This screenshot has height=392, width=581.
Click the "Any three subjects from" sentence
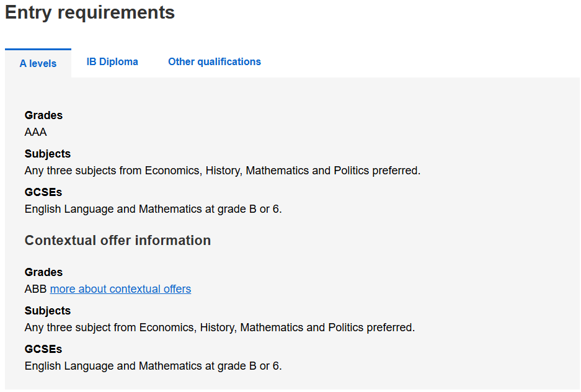222,171
